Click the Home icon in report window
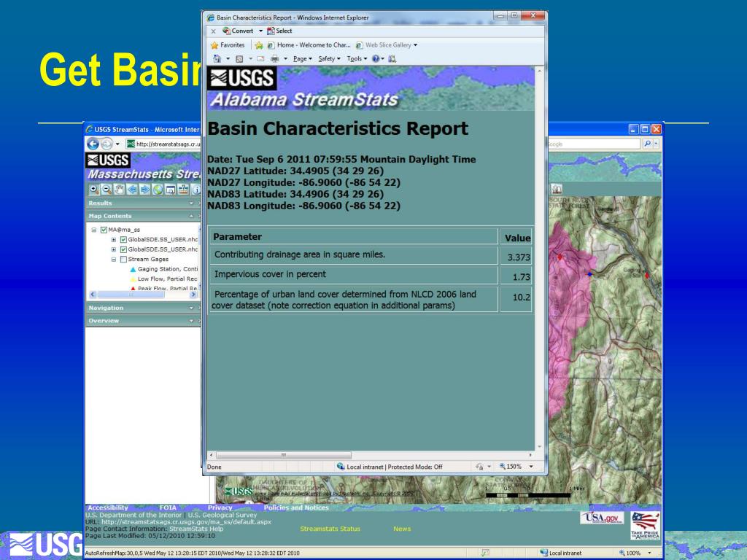The image size is (747, 560). pyautogui.click(x=217, y=58)
